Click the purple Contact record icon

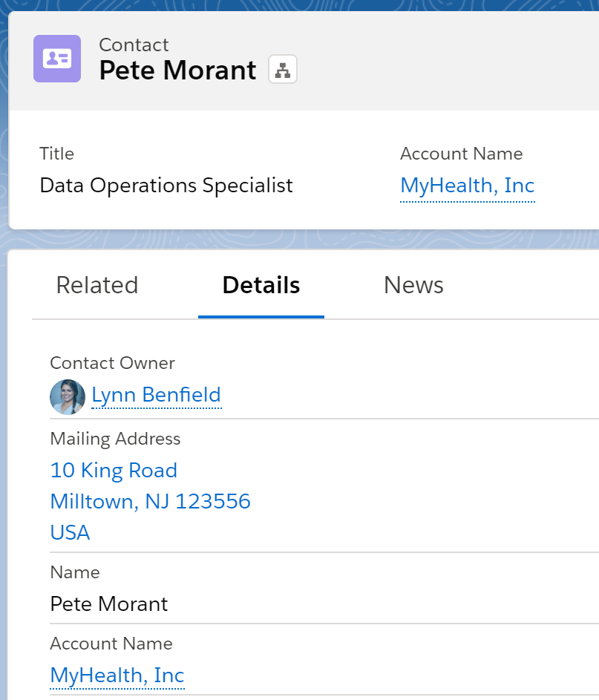57,59
